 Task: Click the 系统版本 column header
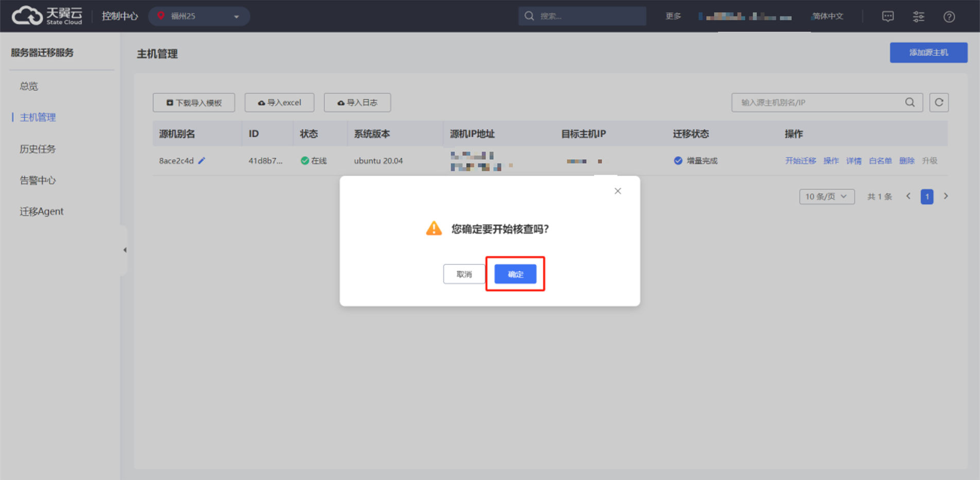tap(372, 134)
